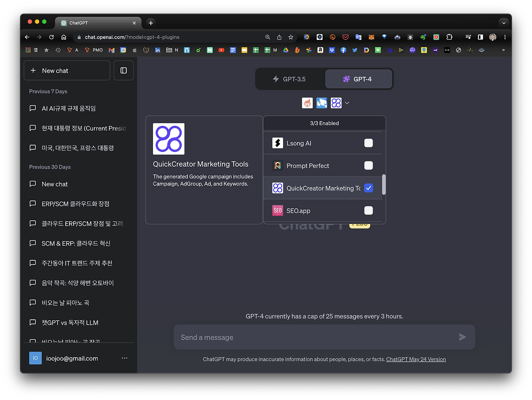Image resolution: width=532 pixels, height=400 pixels.
Task: Open the '음악 작곡: 석양 해변 오토바이' chat
Action: pyautogui.click(x=79, y=283)
